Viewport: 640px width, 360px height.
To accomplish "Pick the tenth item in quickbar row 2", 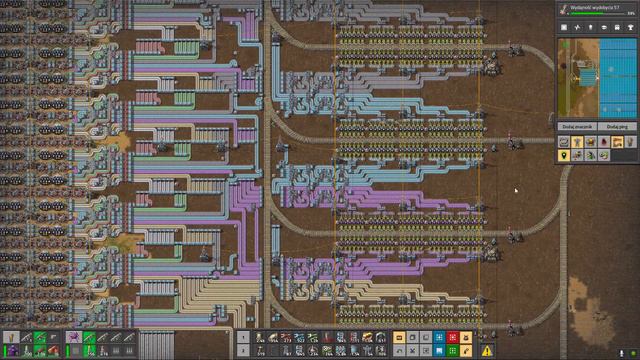I will point(381,350).
